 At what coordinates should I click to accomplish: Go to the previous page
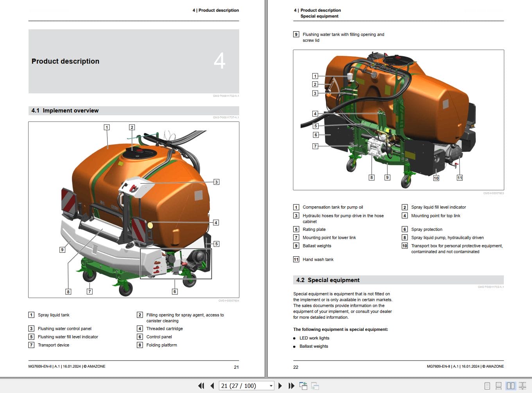pos(212,386)
